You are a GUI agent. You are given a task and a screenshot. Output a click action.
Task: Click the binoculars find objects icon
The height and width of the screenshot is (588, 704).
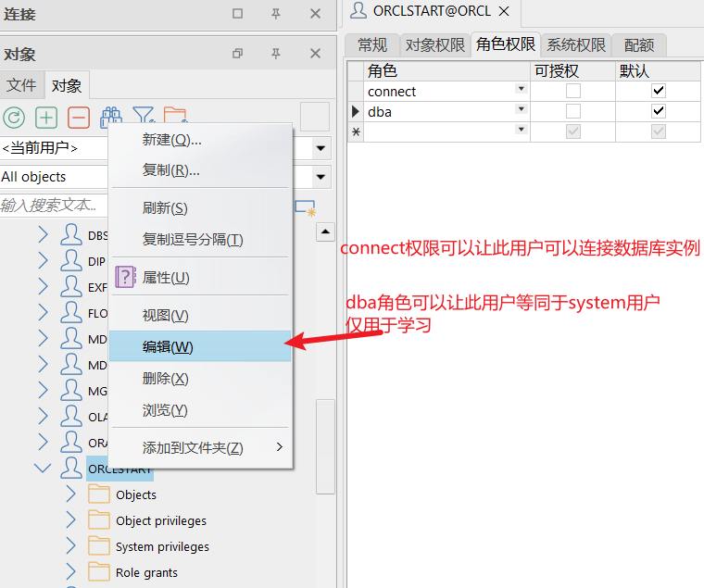click(x=111, y=117)
